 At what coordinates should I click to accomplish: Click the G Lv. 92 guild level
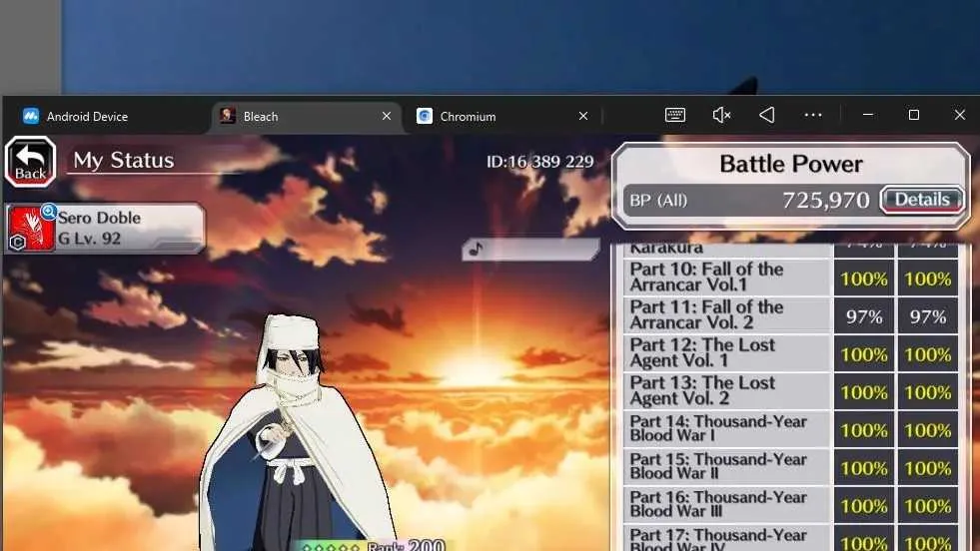pos(89,239)
